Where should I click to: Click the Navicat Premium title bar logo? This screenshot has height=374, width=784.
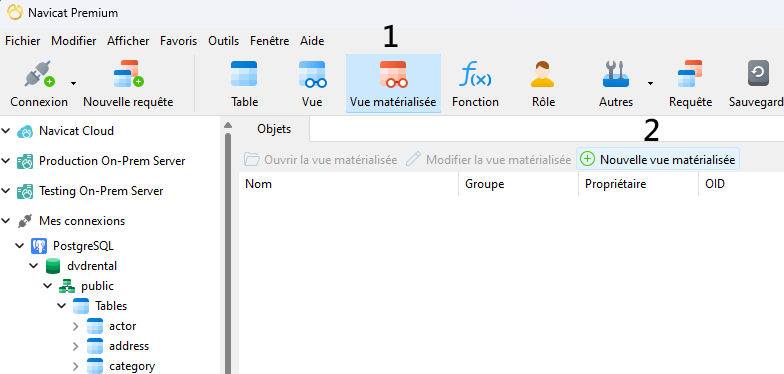[x=14, y=12]
